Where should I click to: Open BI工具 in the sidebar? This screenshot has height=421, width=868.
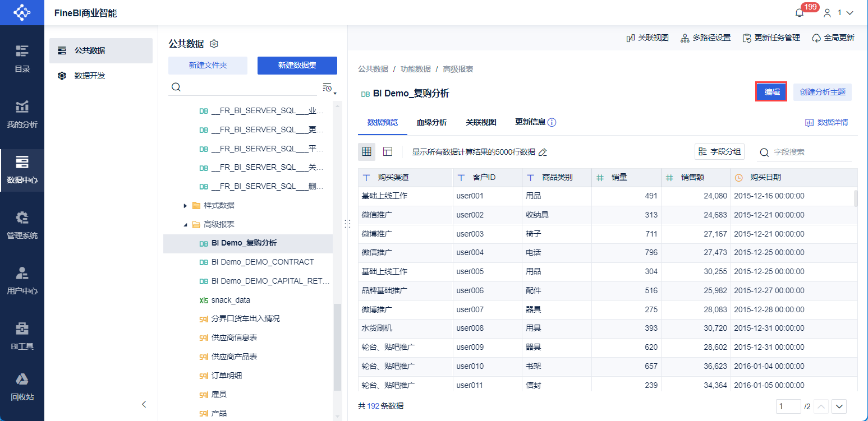(22, 336)
